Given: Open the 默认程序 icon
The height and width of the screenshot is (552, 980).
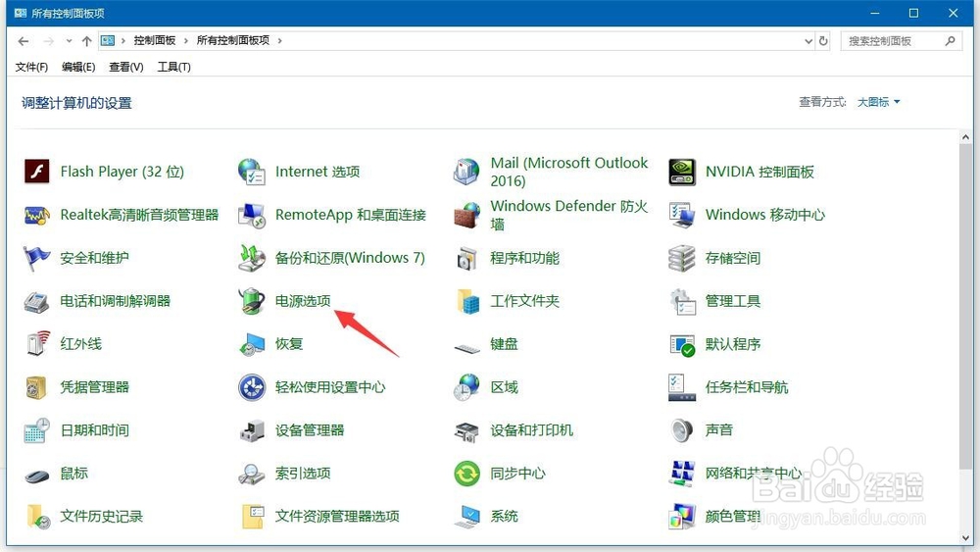Looking at the screenshot, I should 682,344.
